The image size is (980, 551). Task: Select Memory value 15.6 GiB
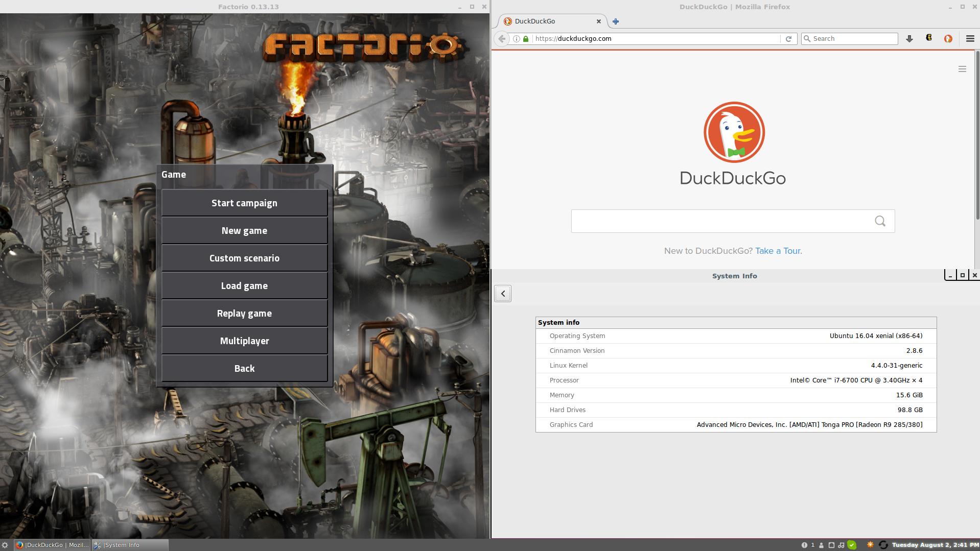click(x=909, y=395)
